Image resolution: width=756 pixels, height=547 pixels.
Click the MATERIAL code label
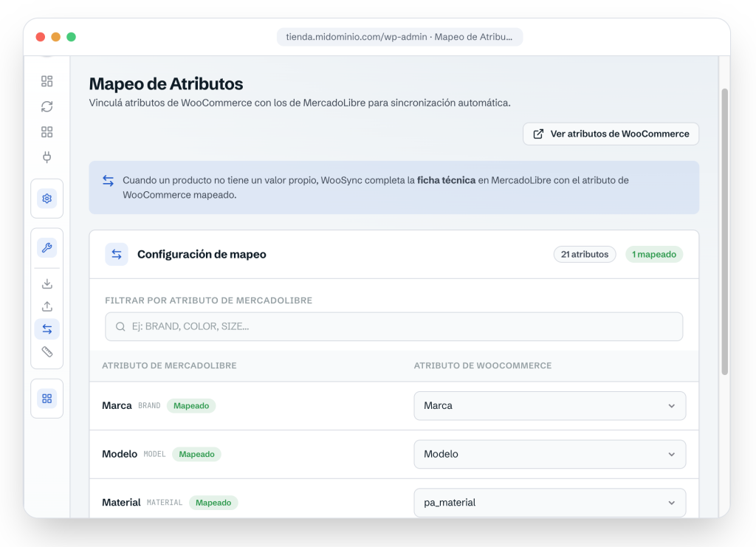(x=165, y=503)
